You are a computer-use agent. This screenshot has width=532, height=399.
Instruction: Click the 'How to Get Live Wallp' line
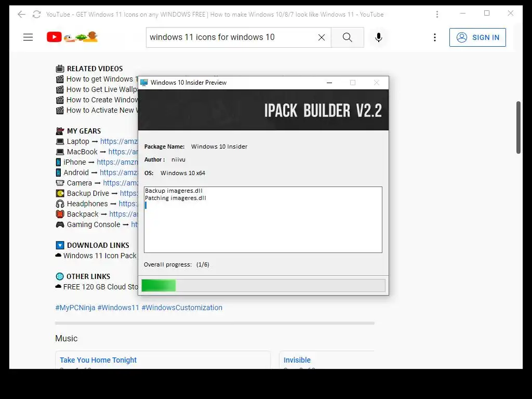pos(102,89)
